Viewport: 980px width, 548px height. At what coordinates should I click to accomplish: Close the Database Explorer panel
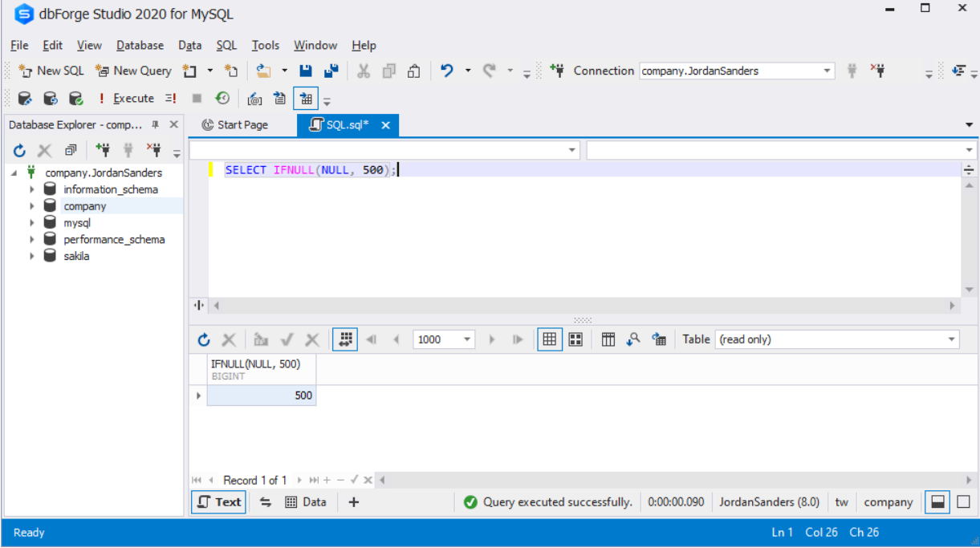[173, 125]
